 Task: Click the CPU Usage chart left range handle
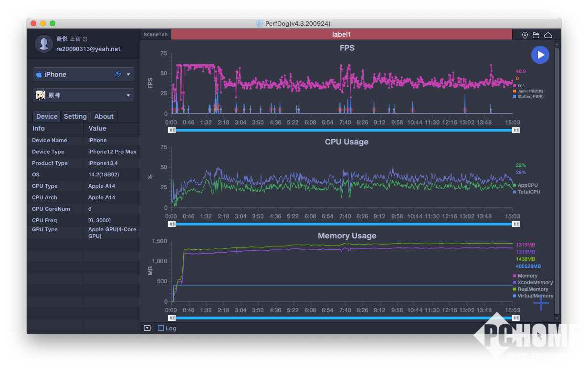pos(171,224)
